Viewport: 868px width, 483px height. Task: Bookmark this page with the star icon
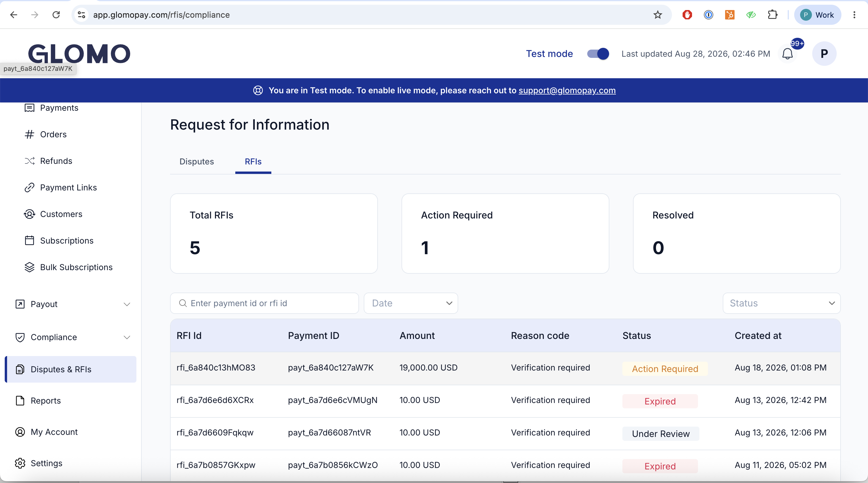pos(657,15)
